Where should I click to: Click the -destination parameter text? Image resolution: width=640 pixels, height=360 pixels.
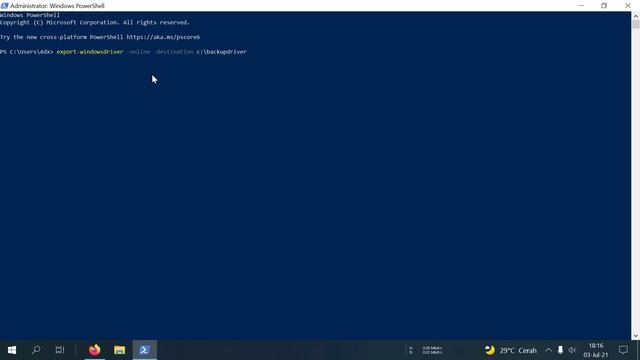tap(173, 52)
